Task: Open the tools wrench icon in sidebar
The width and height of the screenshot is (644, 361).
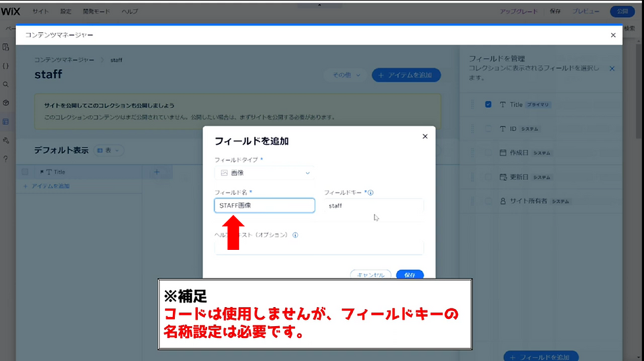Action: [6, 140]
